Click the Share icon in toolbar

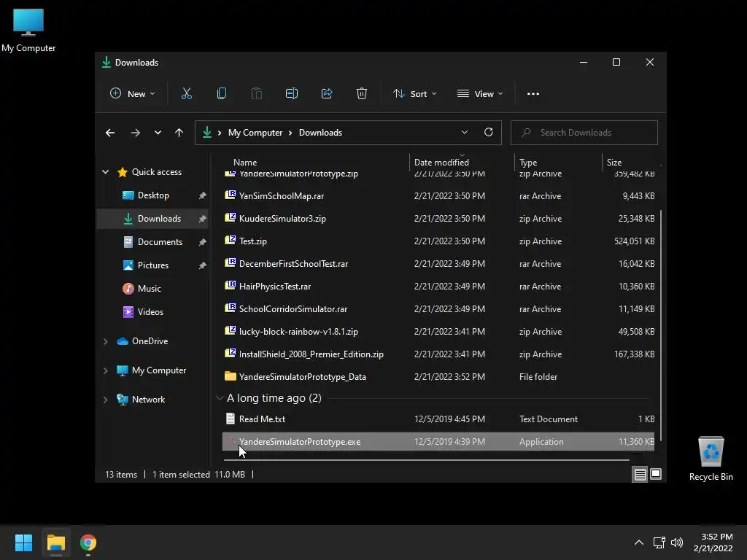tap(327, 94)
